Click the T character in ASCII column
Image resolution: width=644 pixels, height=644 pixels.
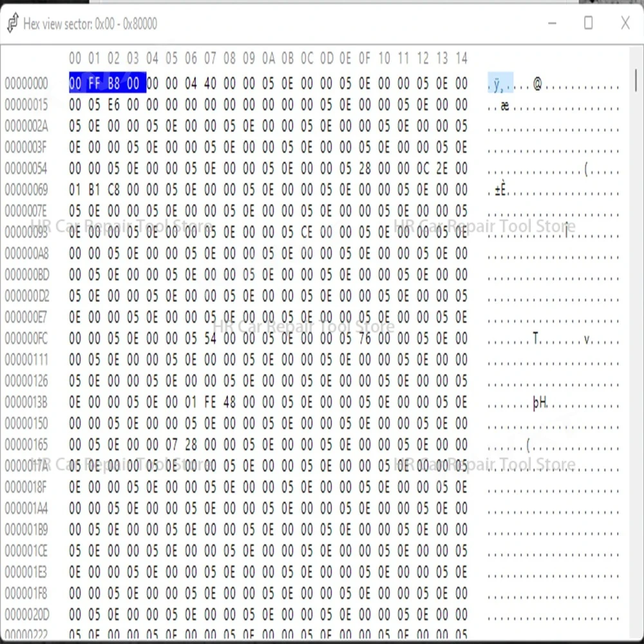click(x=536, y=339)
